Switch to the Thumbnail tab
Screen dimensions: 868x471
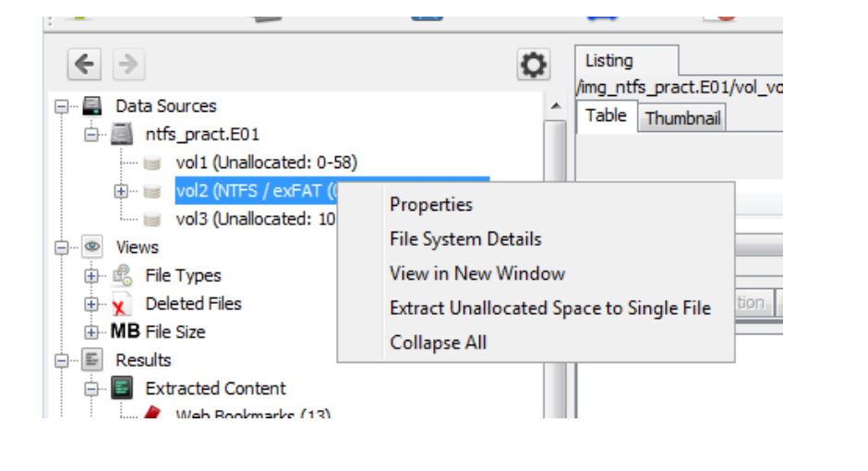[682, 118]
